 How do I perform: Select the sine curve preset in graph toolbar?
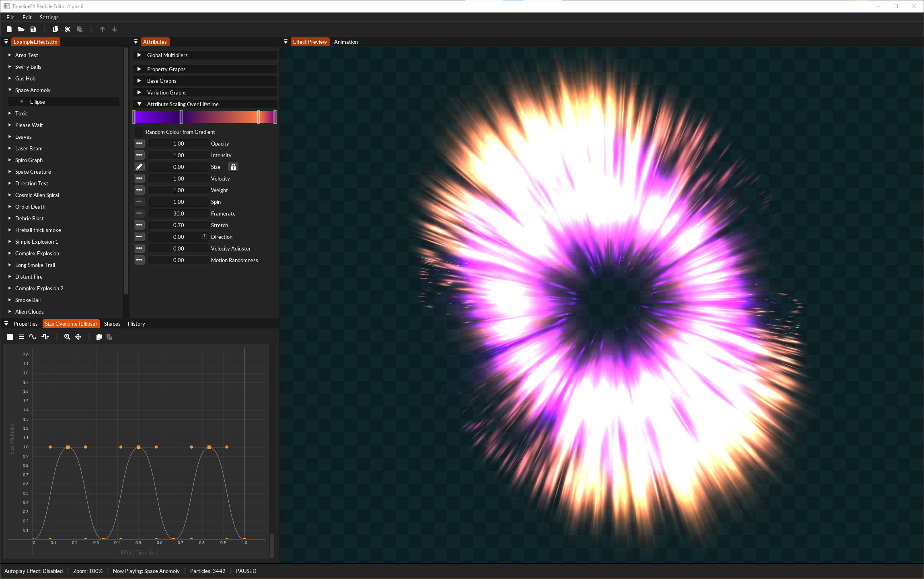(33, 337)
